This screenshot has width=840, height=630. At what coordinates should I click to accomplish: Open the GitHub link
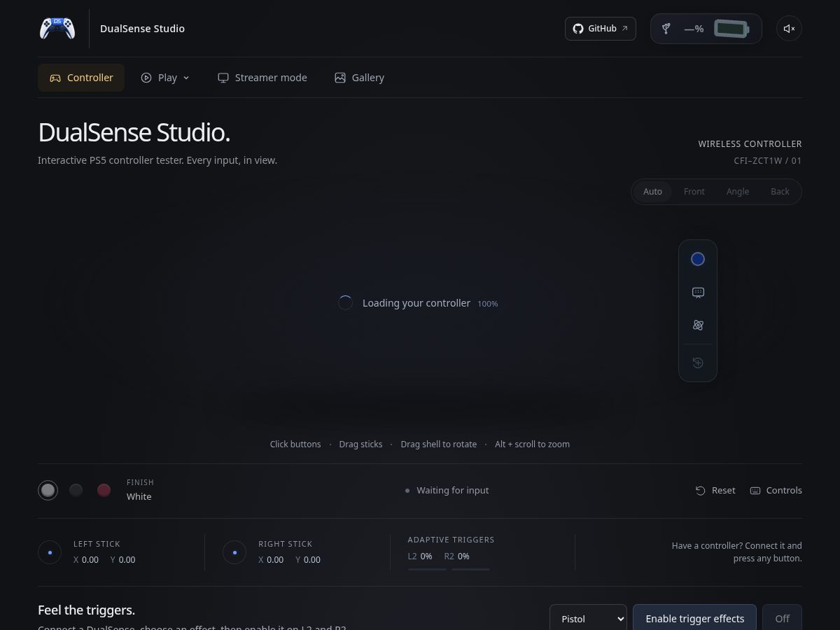601,29
